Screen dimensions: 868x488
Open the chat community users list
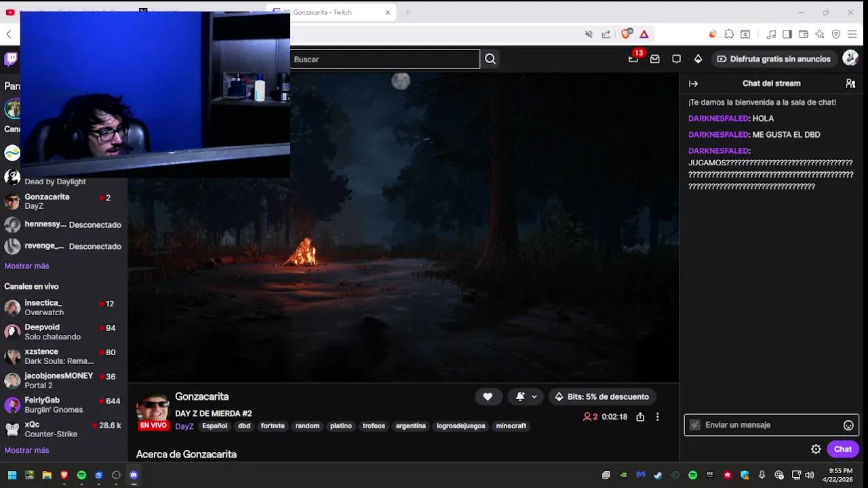pos(850,83)
